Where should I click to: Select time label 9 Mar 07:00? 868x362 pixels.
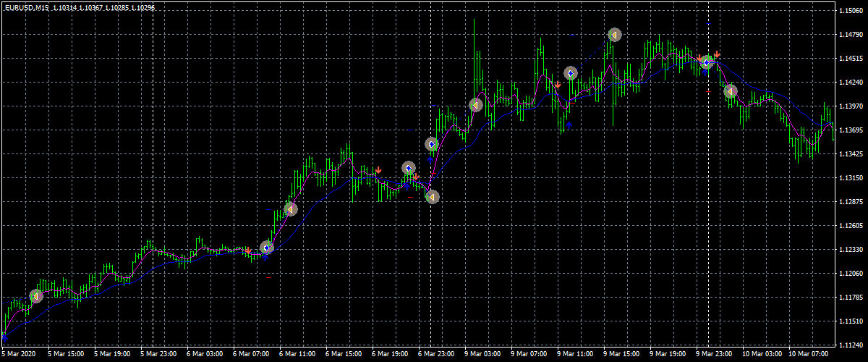[529, 355]
